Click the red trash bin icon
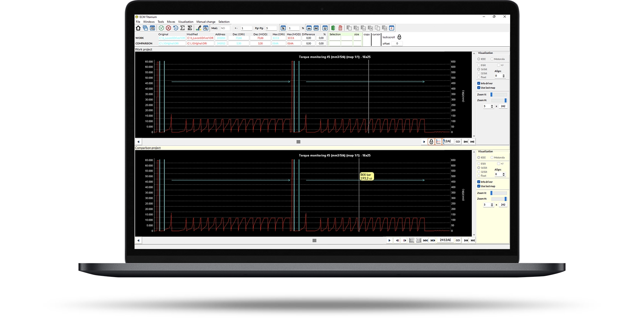This screenshot has height=318, width=644. [x=340, y=28]
